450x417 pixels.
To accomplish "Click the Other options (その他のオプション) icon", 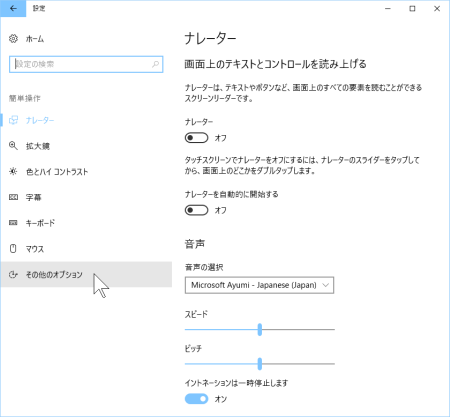I will coord(13,274).
